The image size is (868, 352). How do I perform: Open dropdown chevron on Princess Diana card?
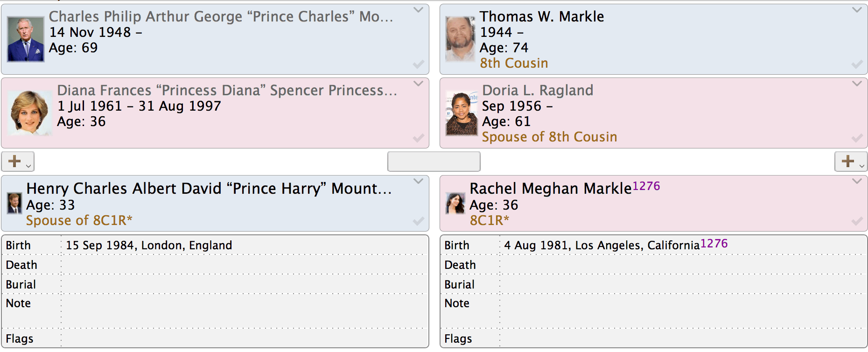[x=418, y=84]
